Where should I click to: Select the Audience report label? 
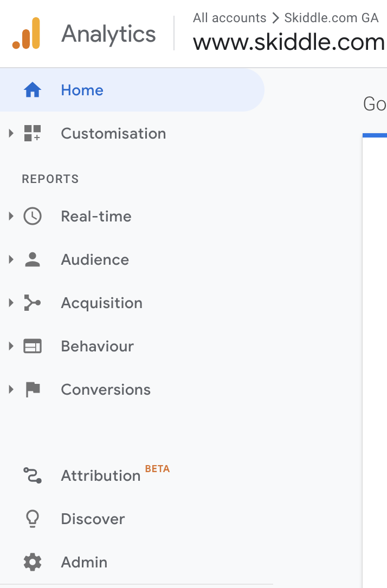coord(95,259)
